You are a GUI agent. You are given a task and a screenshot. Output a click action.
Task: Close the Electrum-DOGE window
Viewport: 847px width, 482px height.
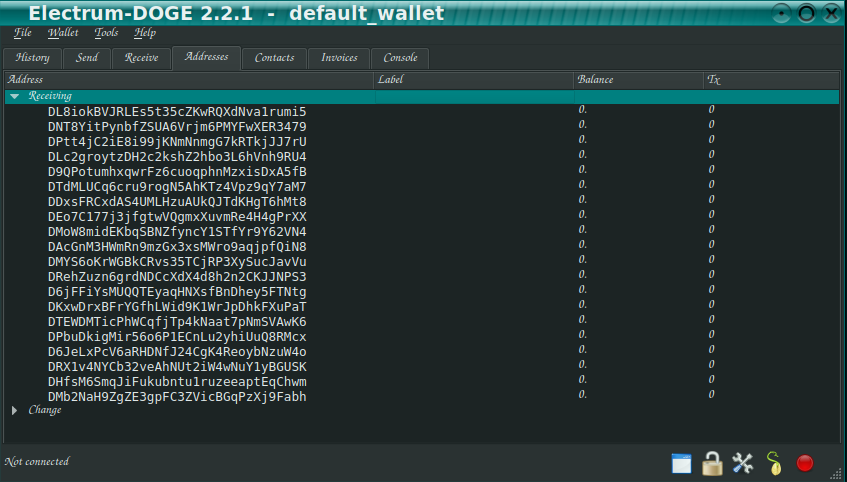[832, 13]
